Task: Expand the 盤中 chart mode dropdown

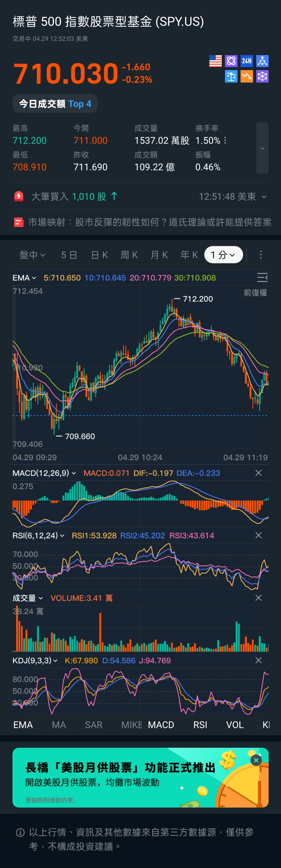Action: pyautogui.click(x=32, y=255)
